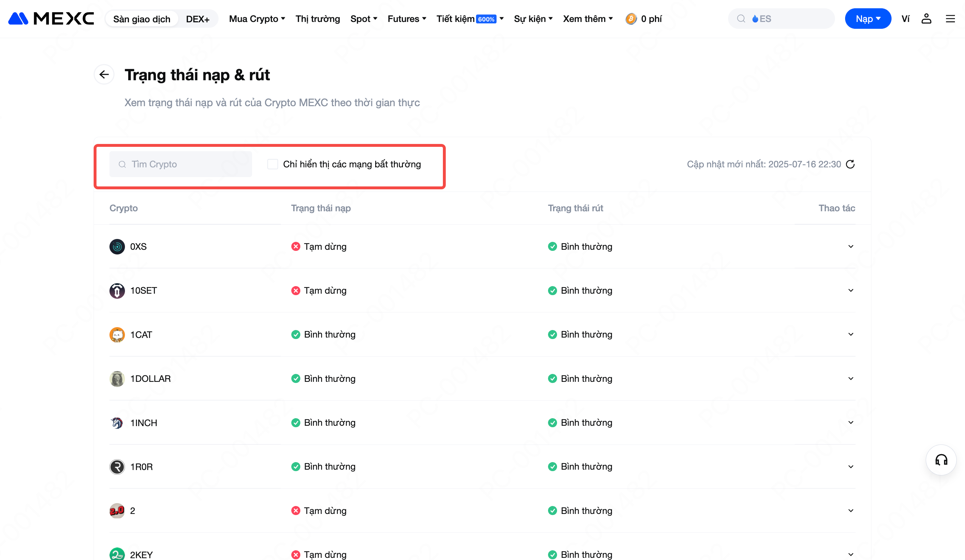Viewport: 965px width, 560px height.
Task: Open the Futures dropdown menu
Action: point(407,19)
